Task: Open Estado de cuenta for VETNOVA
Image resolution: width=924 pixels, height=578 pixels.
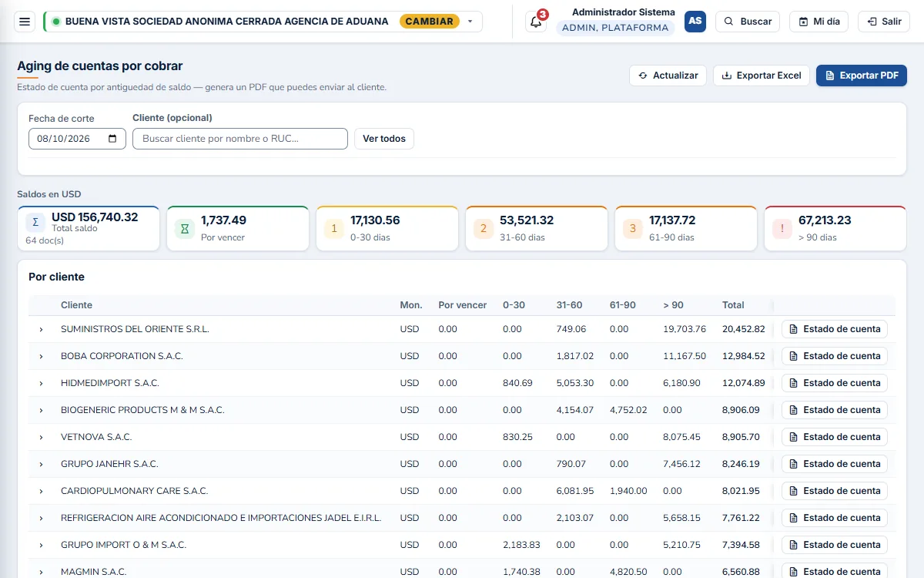Action: (x=835, y=437)
